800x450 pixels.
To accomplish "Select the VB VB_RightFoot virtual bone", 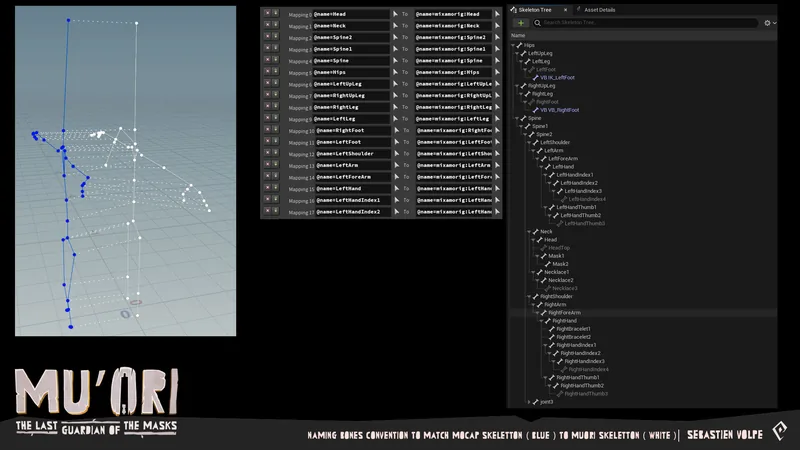I will click(560, 110).
